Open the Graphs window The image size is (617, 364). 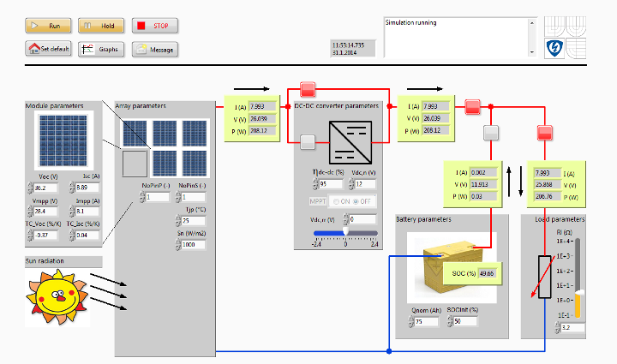coord(101,49)
